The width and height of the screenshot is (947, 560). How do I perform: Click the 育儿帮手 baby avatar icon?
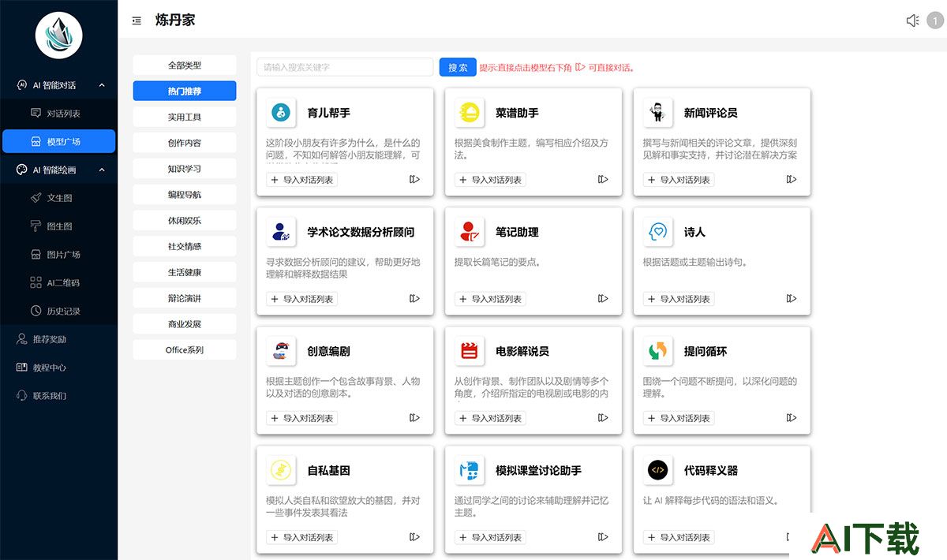(281, 113)
